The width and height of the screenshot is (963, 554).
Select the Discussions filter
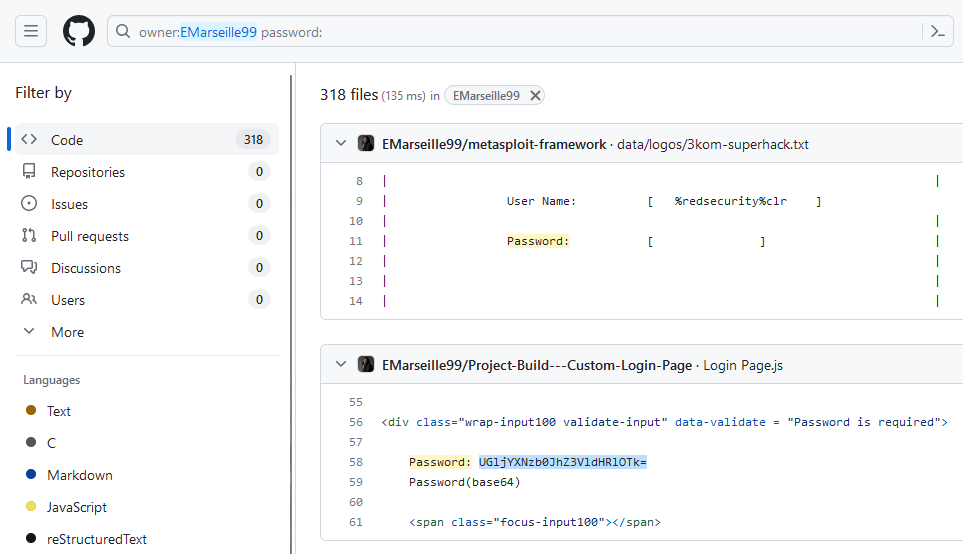point(147,267)
